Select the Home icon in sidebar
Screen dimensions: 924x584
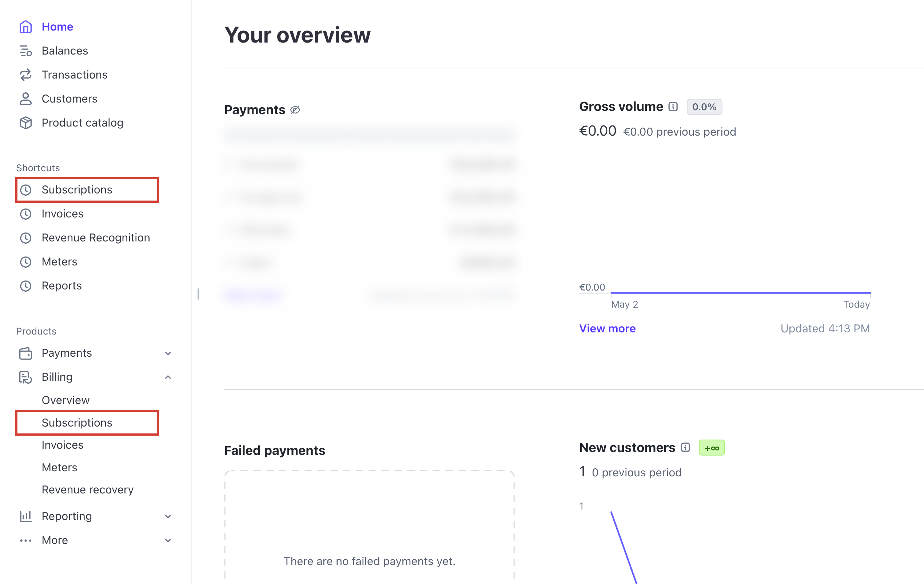25,27
